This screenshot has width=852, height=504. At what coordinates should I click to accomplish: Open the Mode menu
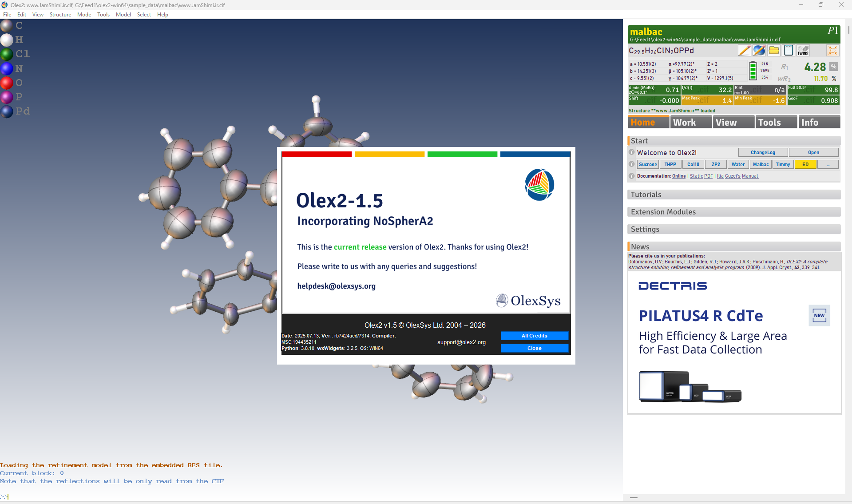(x=84, y=15)
